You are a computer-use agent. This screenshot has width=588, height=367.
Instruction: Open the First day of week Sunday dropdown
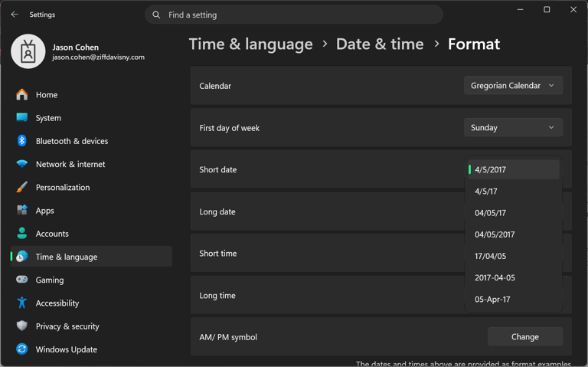tap(513, 128)
